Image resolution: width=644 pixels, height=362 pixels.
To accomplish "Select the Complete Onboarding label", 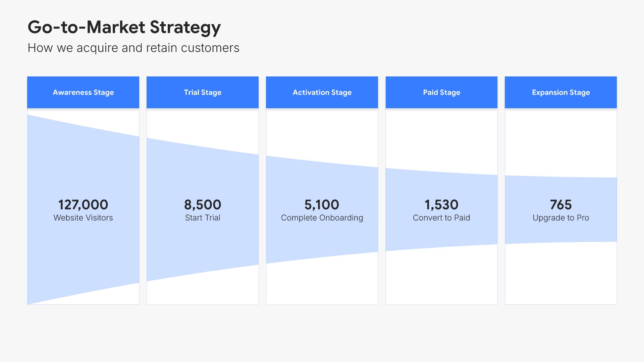I will point(322,218).
